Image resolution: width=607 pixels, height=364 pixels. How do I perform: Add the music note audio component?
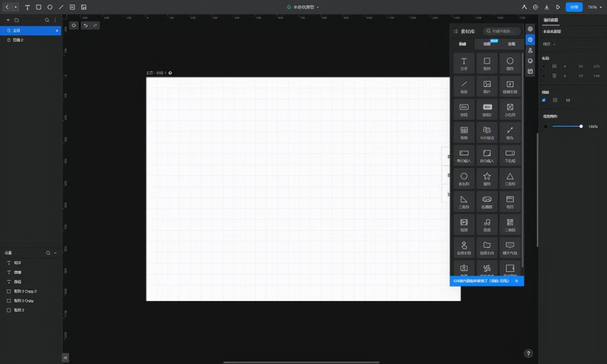[x=487, y=224]
